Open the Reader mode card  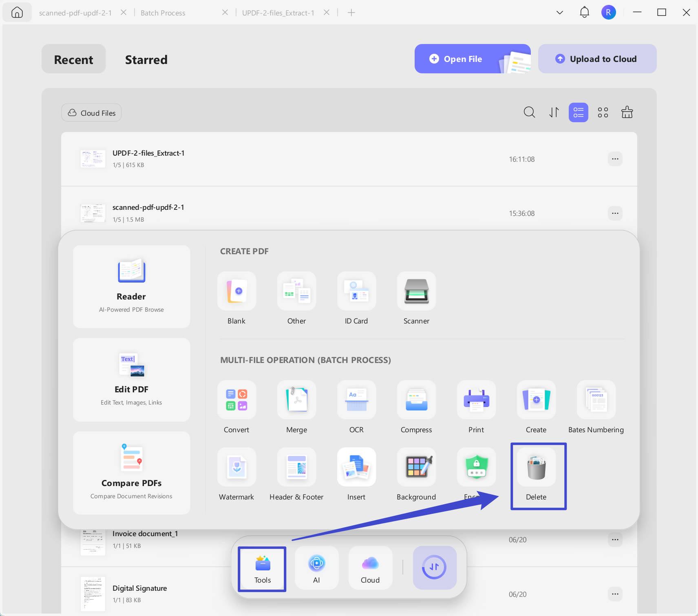131,286
